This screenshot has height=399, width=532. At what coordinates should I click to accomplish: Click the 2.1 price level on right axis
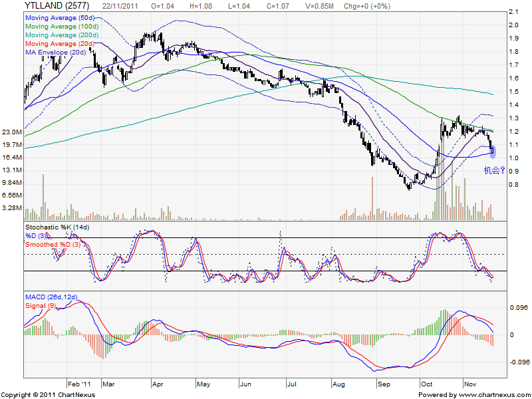click(x=513, y=13)
